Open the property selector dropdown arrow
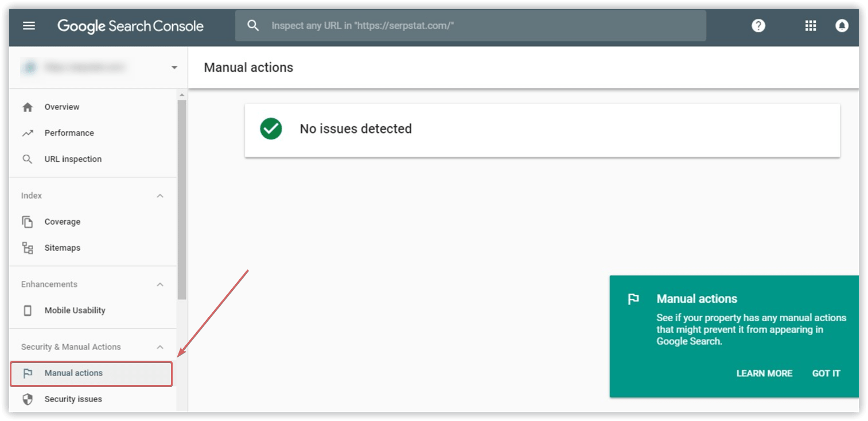This screenshot has width=868, height=421. click(x=174, y=68)
